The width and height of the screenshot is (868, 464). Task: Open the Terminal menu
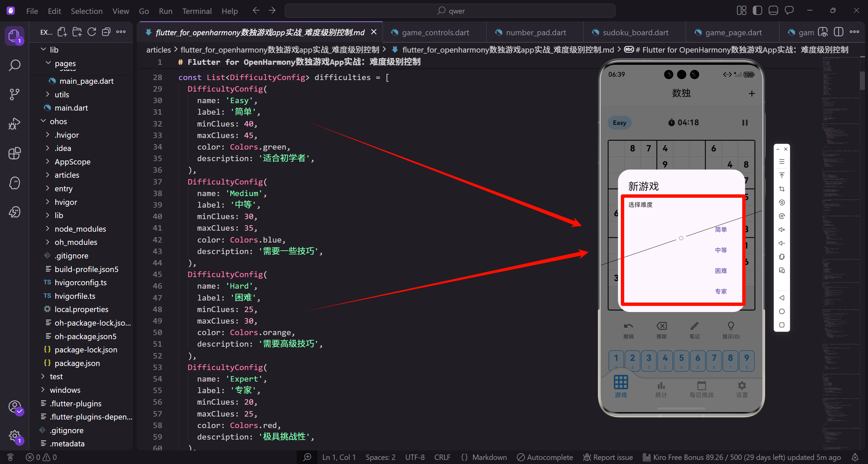pyautogui.click(x=197, y=11)
